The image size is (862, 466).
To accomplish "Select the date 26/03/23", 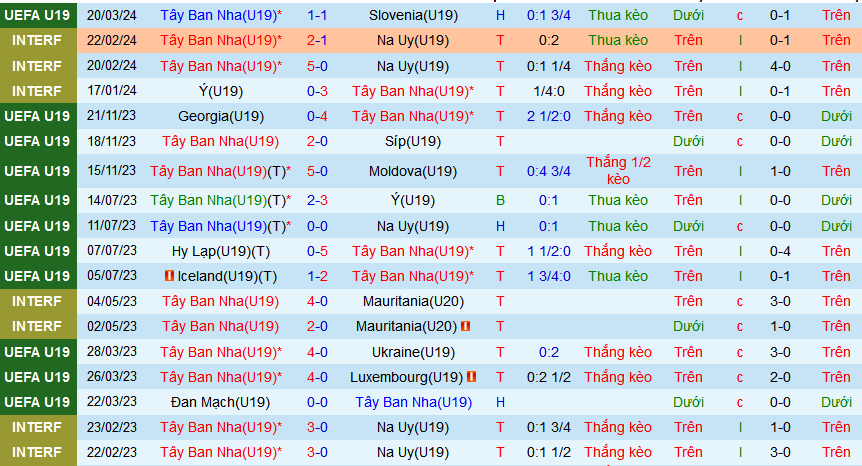I will click(x=112, y=377).
